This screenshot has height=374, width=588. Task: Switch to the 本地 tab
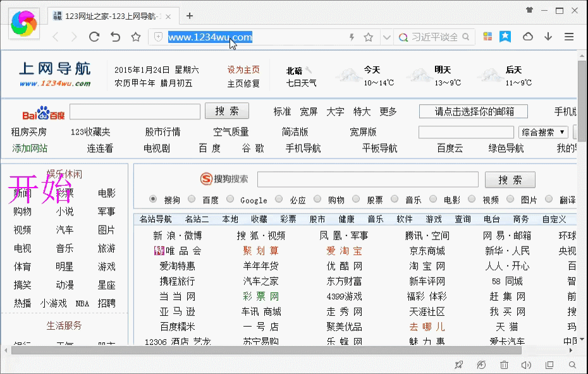tap(230, 219)
